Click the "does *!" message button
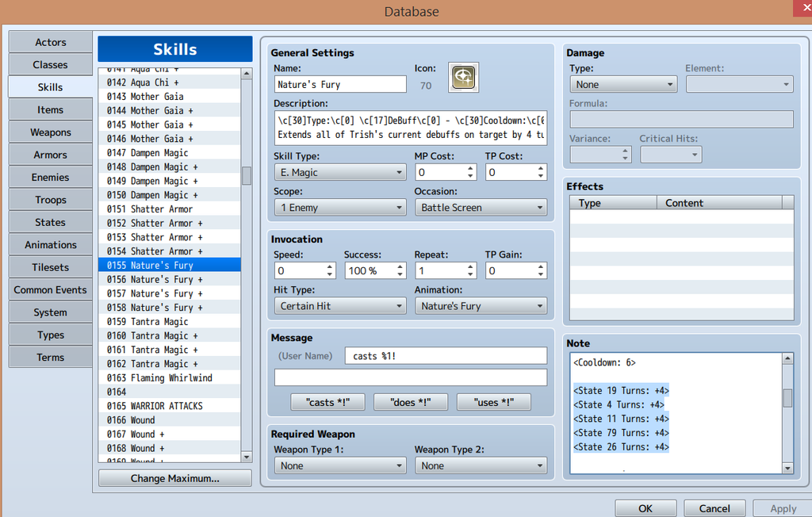This screenshot has height=517, width=812. pos(410,402)
